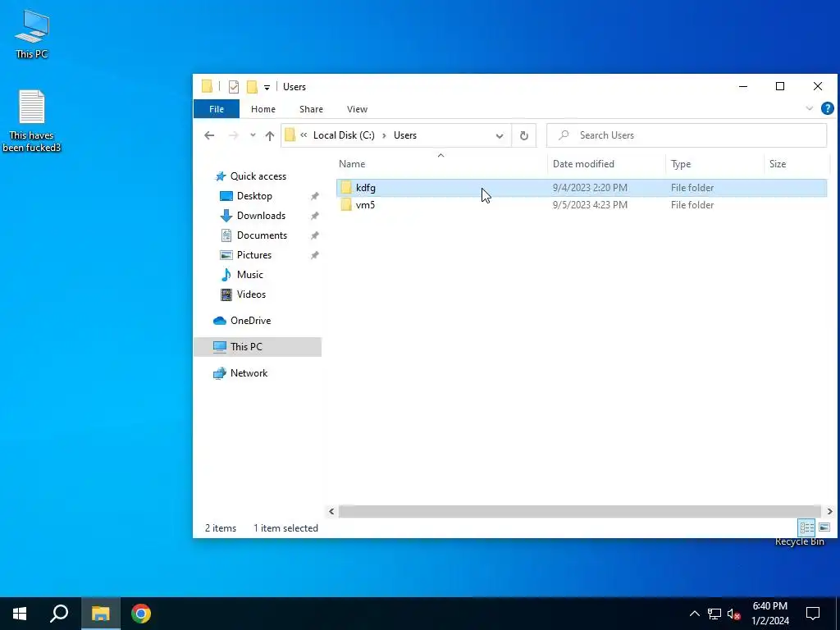Screen dimensions: 840x630
Task: Open network status tray icon
Action: [714, 614]
